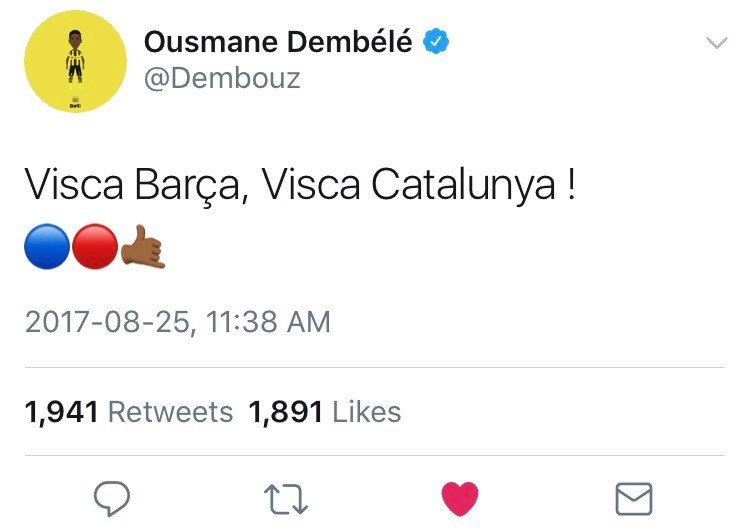Screen dimensions: 750x532
Task: Tap the blue circle emoji
Action: tap(47, 246)
